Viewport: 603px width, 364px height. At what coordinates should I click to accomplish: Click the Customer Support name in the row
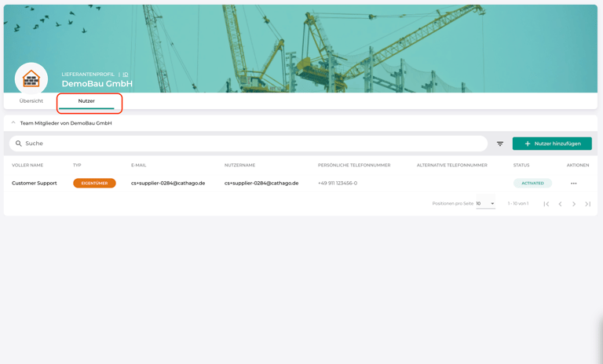[35, 184]
